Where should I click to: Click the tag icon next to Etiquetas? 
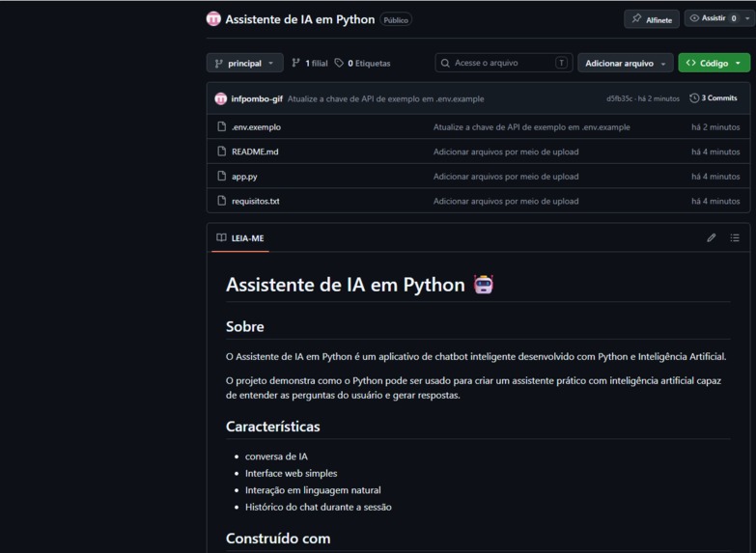(339, 63)
